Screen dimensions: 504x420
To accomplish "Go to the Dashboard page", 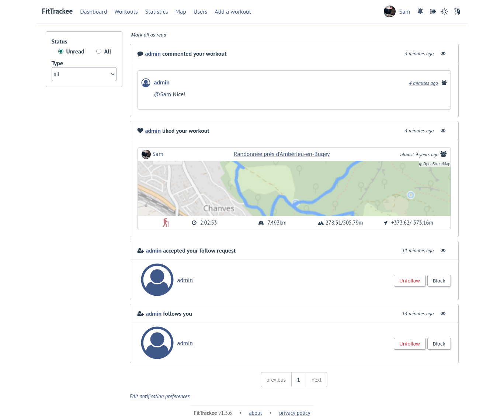I will click(x=94, y=12).
